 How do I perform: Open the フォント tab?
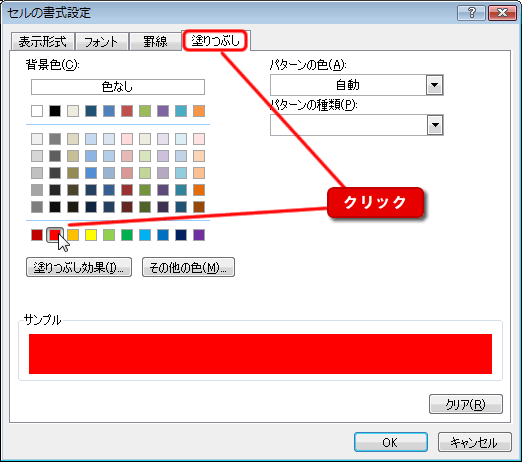point(101,42)
